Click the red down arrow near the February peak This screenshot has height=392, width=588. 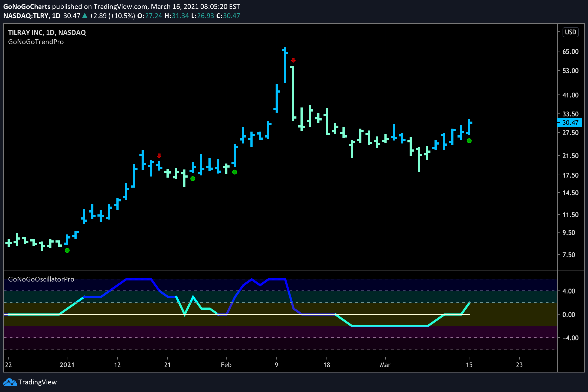(x=293, y=60)
